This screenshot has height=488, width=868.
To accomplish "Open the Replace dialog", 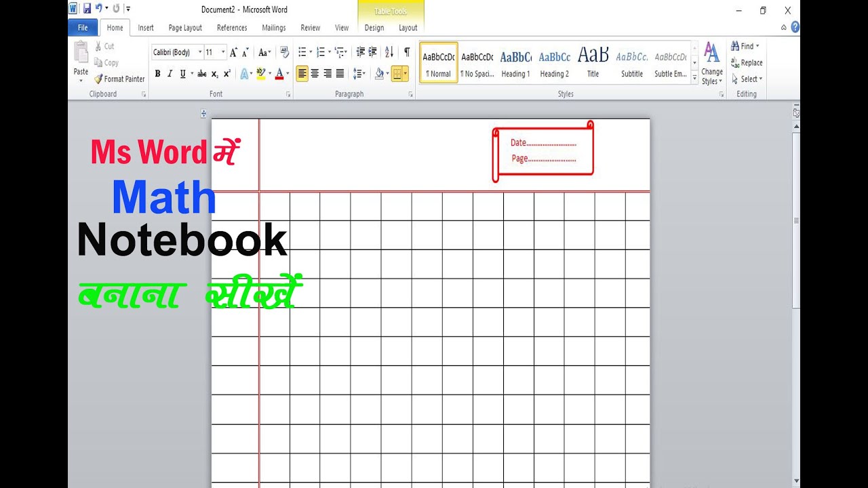I will (x=747, y=62).
